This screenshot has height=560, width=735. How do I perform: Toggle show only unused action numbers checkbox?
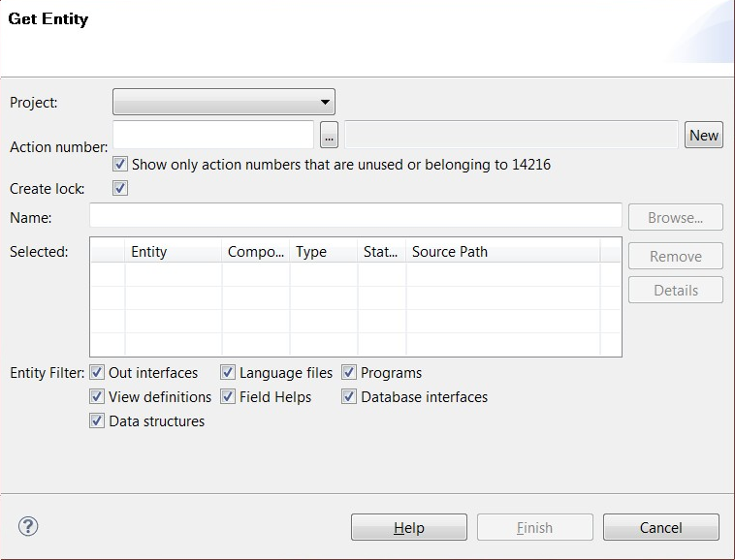pyautogui.click(x=120, y=165)
